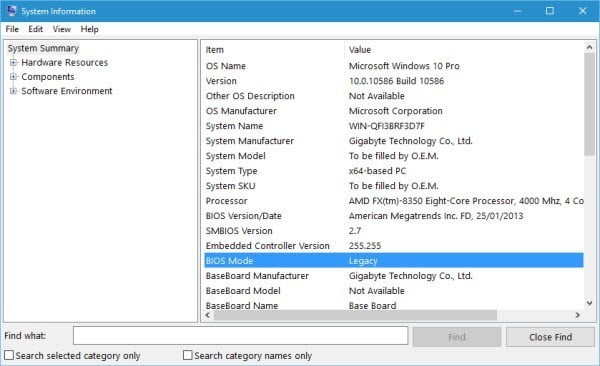Screen dimensions: 600x366
Task: Select the BaseBoard Model row
Action: click(x=394, y=291)
